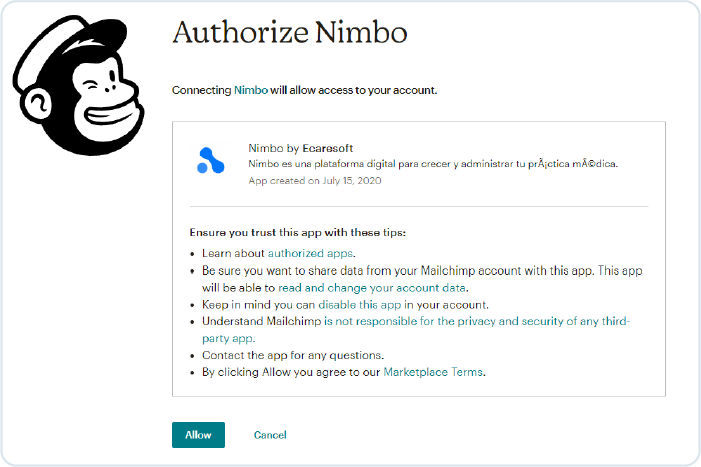Image resolution: width=701 pixels, height=467 pixels.
Task: Click the Authorize Nimbo heading
Action: (x=290, y=33)
